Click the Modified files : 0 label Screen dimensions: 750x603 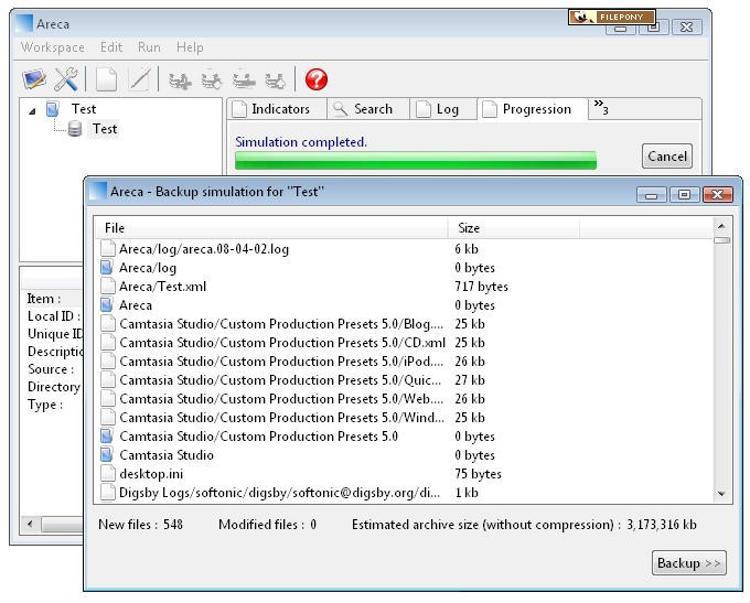click(x=267, y=525)
